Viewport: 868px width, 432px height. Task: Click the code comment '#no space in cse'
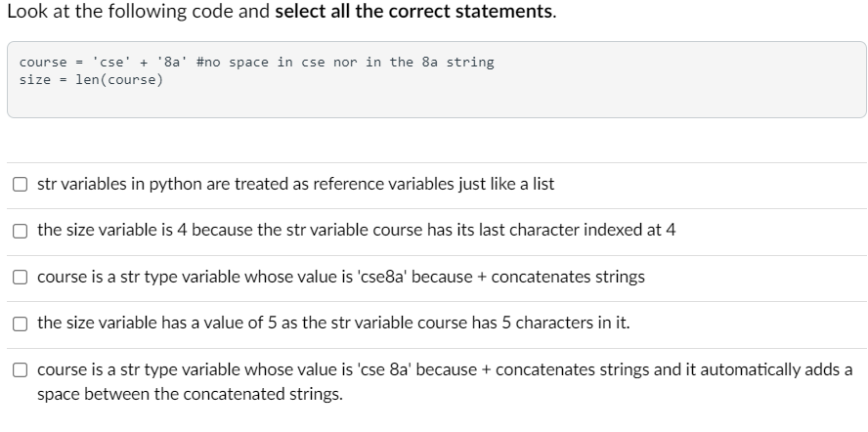(261, 62)
